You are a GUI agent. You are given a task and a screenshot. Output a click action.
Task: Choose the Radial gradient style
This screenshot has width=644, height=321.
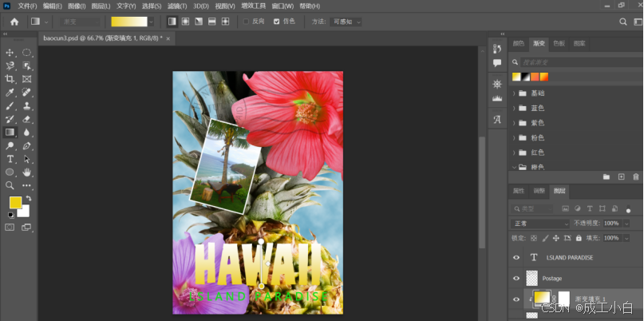(x=185, y=22)
